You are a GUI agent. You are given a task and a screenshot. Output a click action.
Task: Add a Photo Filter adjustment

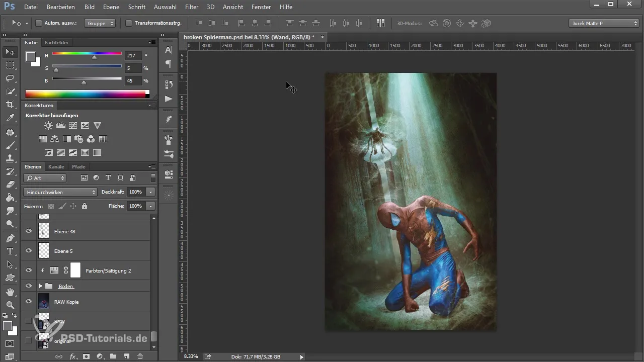pyautogui.click(x=78, y=139)
